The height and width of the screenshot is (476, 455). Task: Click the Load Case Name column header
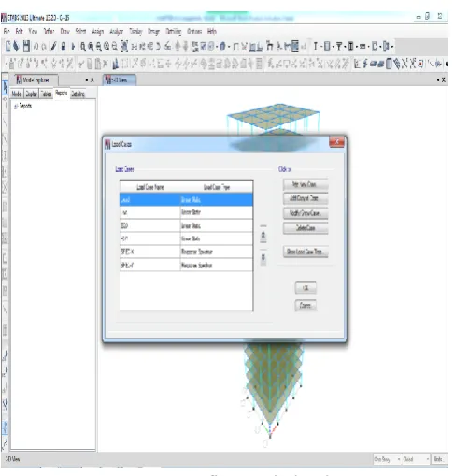150,187
